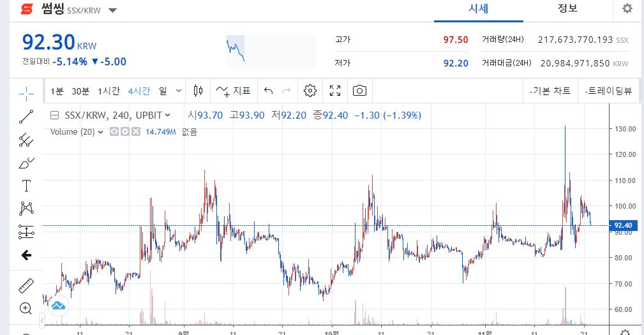The image size is (644, 335).
Task: Click the 14.749M volume value
Action: [161, 132]
